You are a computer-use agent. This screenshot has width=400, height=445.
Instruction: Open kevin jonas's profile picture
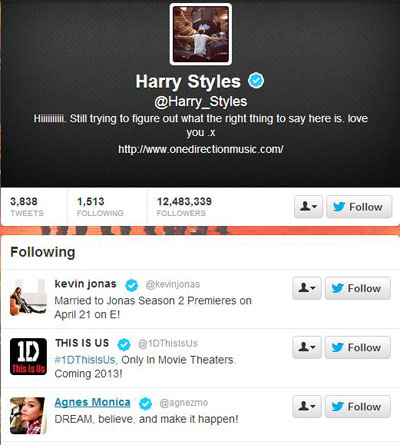click(x=28, y=297)
